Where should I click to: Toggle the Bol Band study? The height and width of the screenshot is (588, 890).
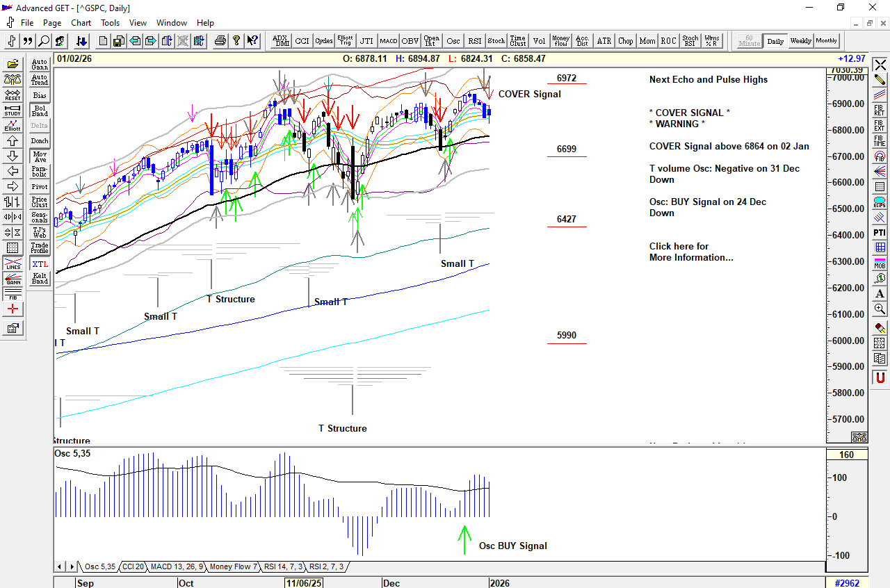pyautogui.click(x=40, y=111)
